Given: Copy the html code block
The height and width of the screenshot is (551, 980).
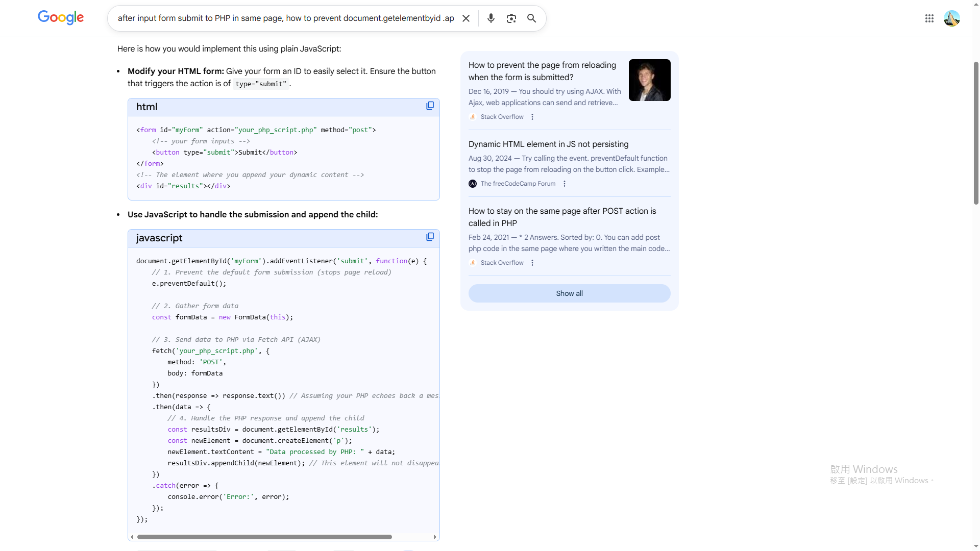Looking at the screenshot, I should tap(430, 106).
